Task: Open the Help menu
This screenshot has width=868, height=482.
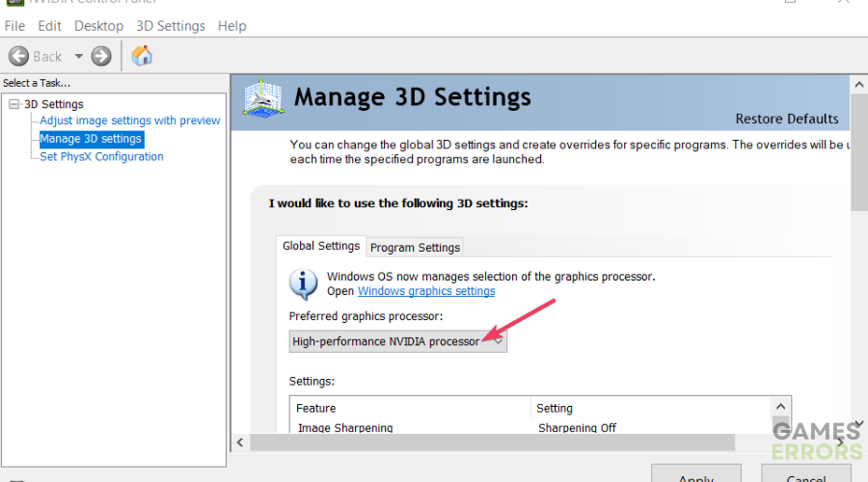Action: pos(231,26)
